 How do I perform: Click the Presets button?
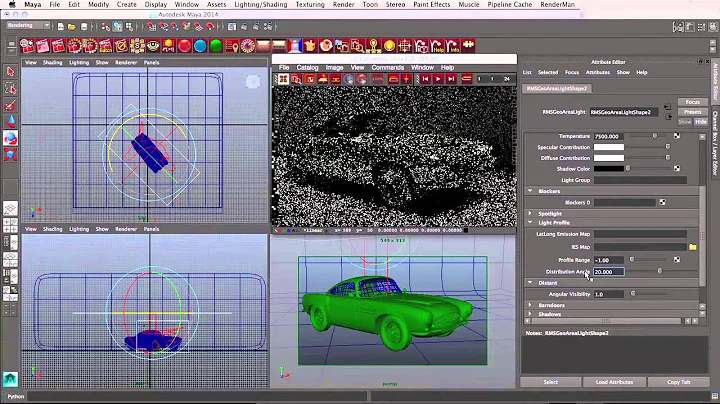(x=692, y=112)
